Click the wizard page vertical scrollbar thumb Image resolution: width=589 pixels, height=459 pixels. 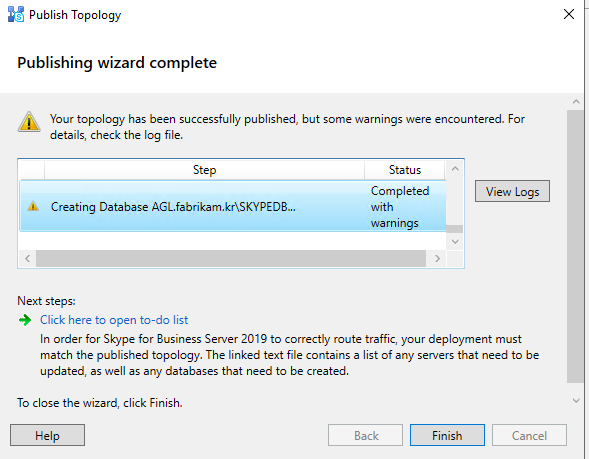(x=576, y=246)
